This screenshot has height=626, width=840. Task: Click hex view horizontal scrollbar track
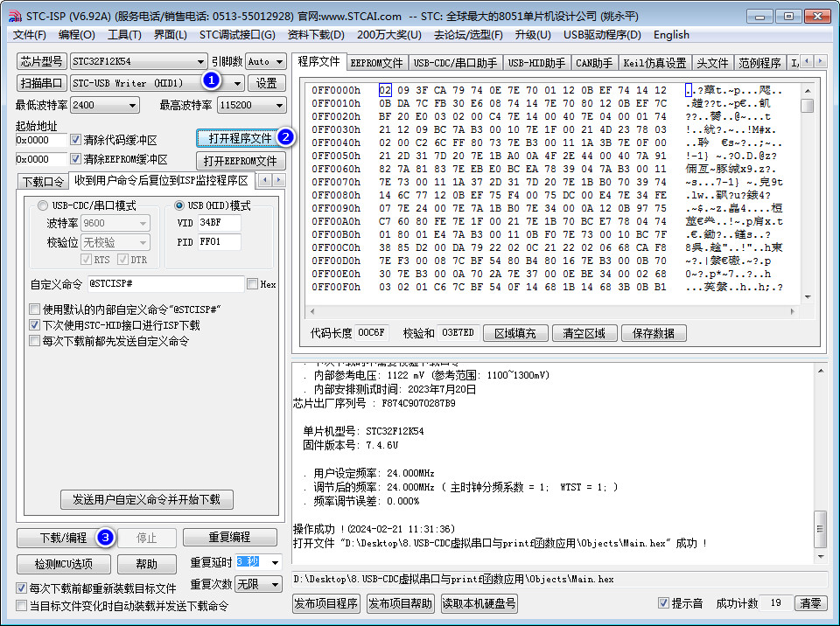tap(552, 311)
